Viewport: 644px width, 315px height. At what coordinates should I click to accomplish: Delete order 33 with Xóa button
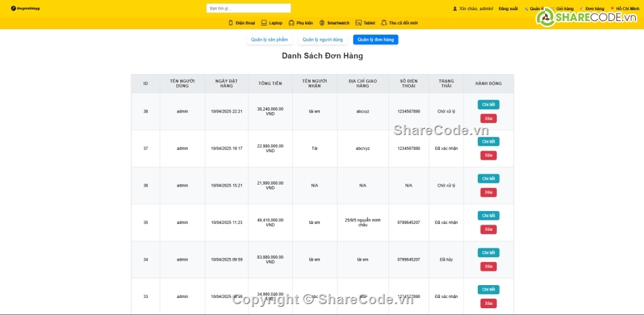tap(488, 303)
